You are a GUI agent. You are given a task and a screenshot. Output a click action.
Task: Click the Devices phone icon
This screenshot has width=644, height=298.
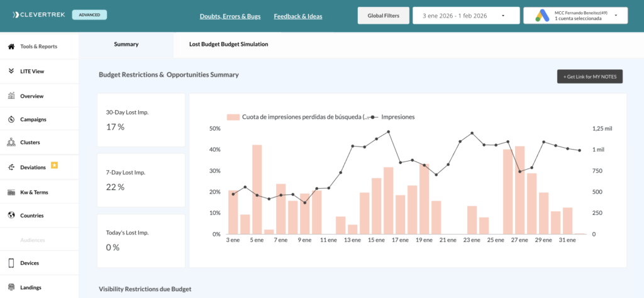[x=11, y=263]
